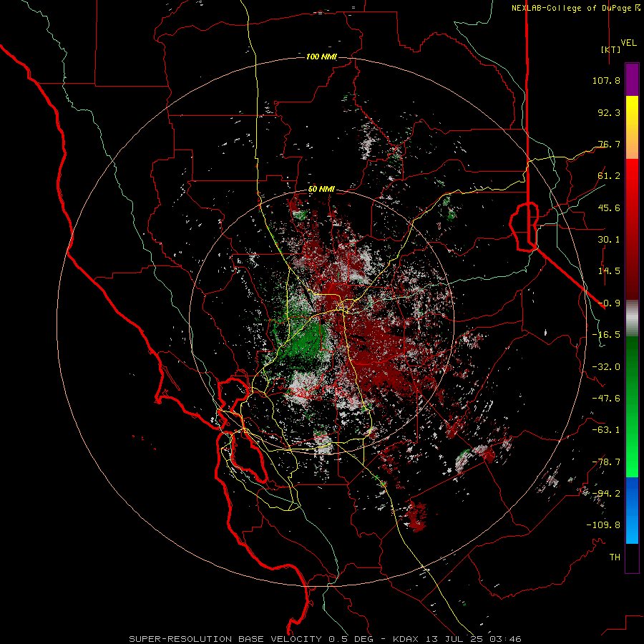Pick the black TH segment of color bar

click(632, 558)
